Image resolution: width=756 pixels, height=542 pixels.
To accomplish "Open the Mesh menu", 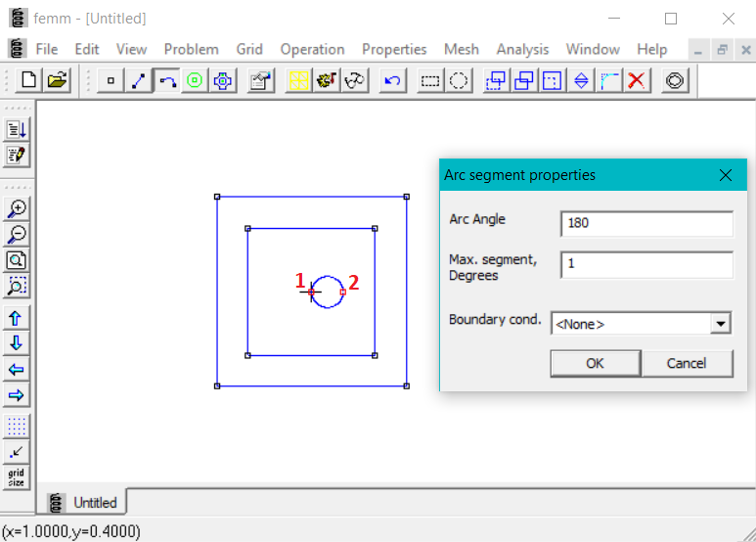I will pos(461,49).
